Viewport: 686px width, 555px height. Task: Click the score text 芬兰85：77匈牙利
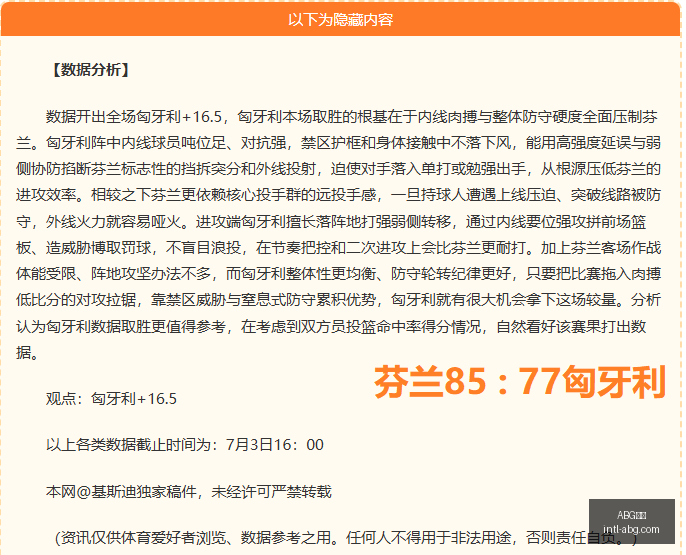pos(520,382)
